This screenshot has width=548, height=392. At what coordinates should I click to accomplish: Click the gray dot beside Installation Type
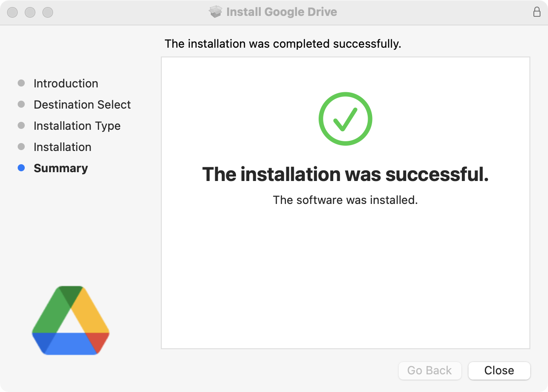21,125
